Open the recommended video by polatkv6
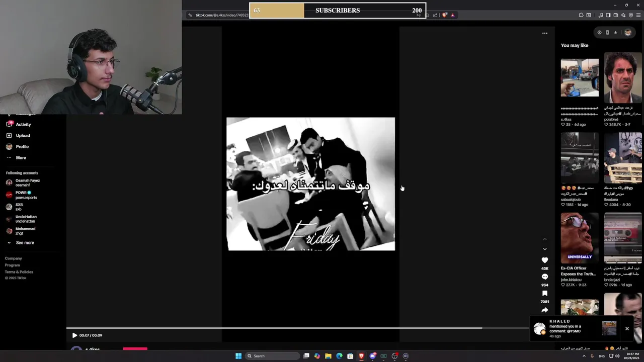The image size is (644, 362). (623, 77)
